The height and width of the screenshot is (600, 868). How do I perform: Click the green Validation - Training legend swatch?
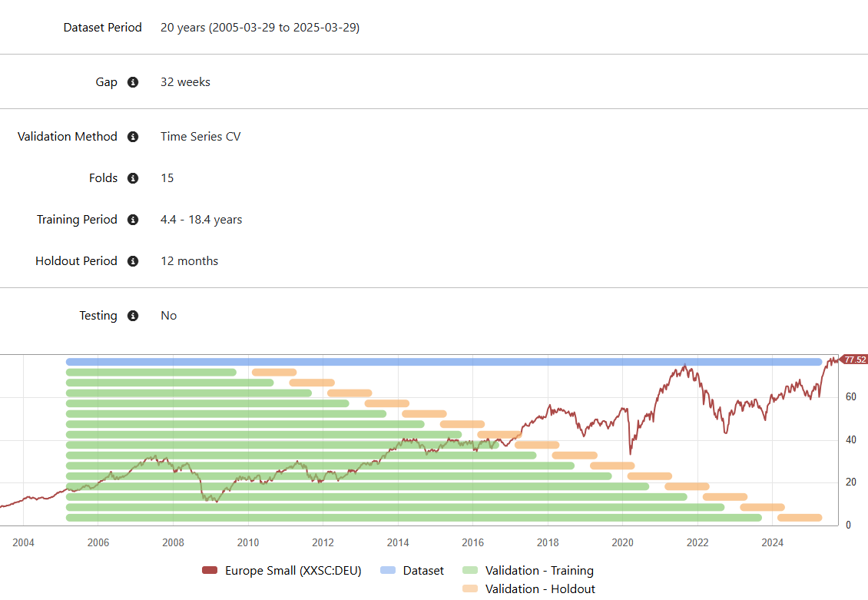pyautogui.click(x=471, y=571)
